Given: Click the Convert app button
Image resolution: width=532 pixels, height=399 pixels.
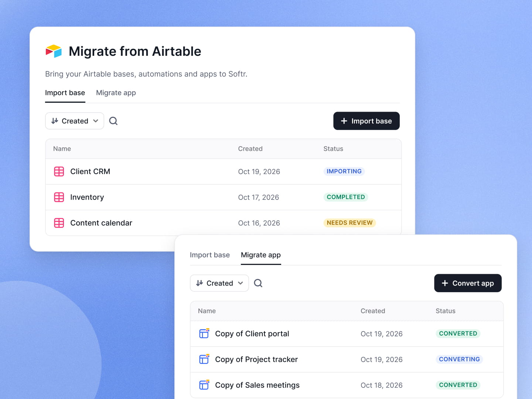Looking at the screenshot, I should [x=468, y=283].
